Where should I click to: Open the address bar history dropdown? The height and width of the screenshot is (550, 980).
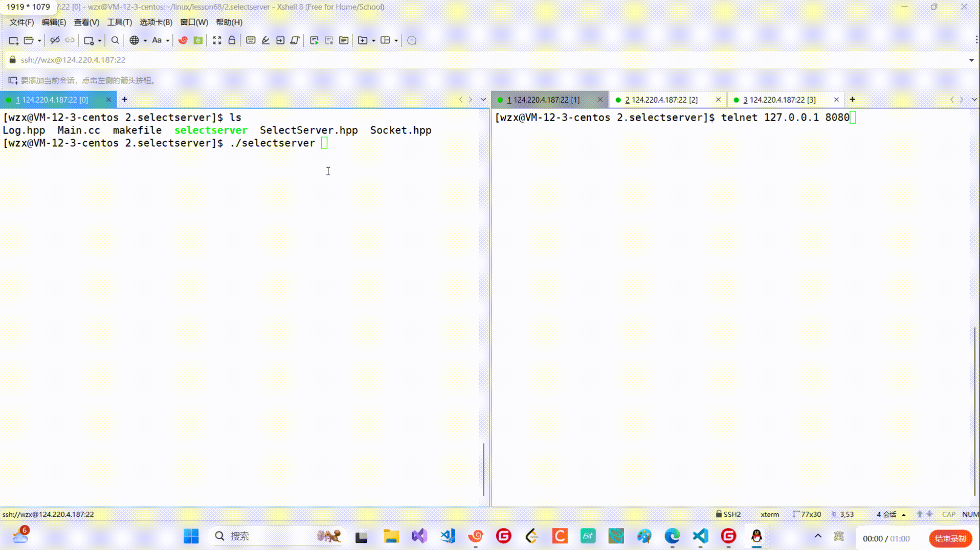point(971,60)
